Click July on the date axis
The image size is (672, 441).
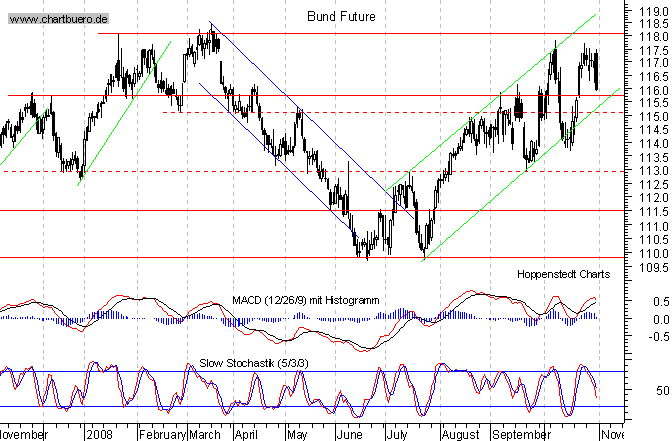coord(398,435)
